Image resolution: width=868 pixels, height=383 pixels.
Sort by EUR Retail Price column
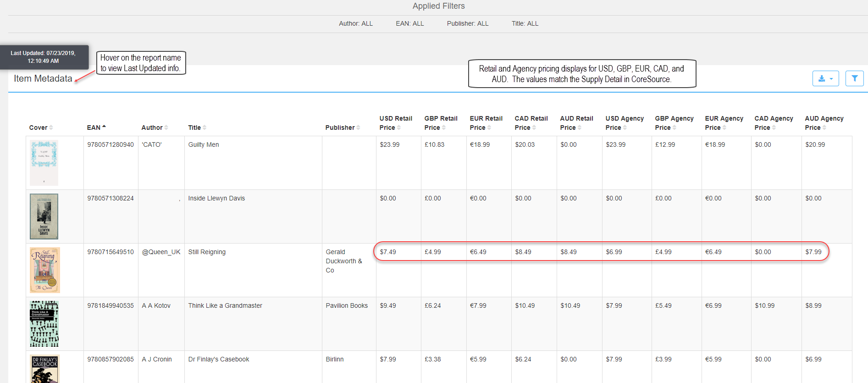[486, 123]
